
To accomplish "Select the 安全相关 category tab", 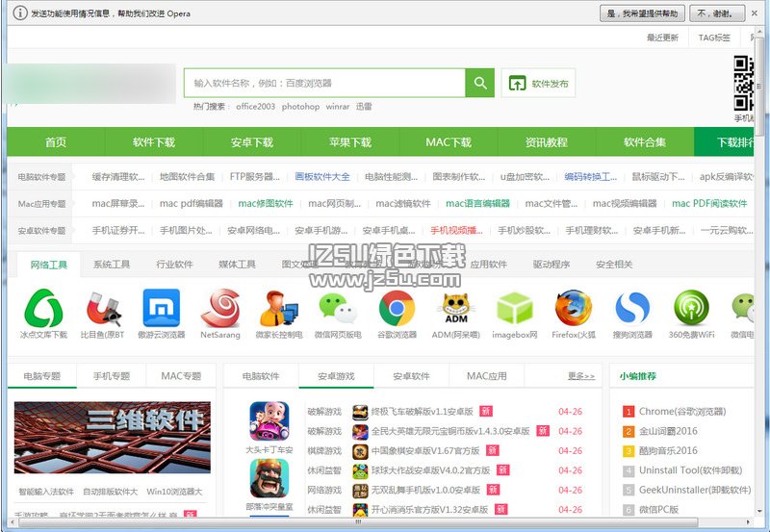I will 614,265.
